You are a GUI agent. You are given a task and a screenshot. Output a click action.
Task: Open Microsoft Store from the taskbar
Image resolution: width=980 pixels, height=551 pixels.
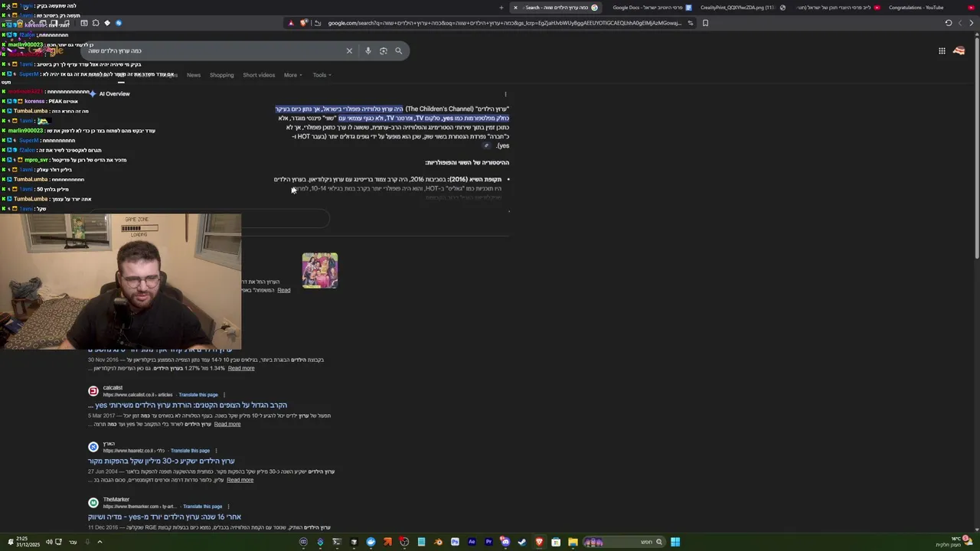point(556,542)
